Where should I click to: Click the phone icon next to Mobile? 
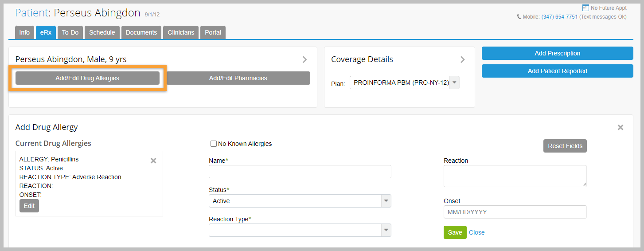point(519,17)
